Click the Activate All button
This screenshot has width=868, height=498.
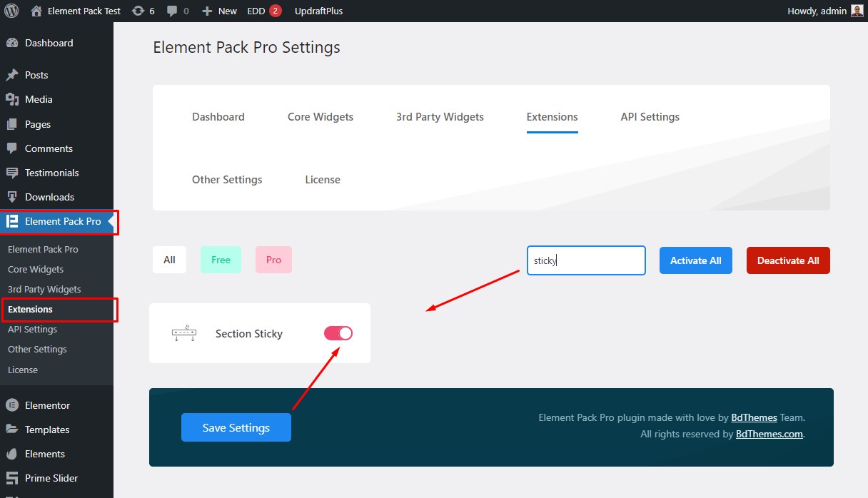click(695, 260)
